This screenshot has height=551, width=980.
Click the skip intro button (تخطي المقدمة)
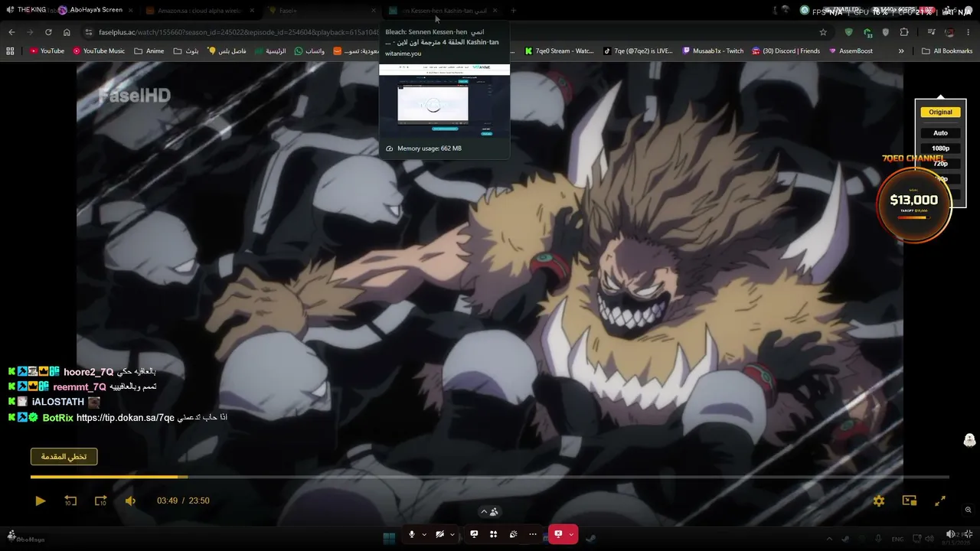64,456
